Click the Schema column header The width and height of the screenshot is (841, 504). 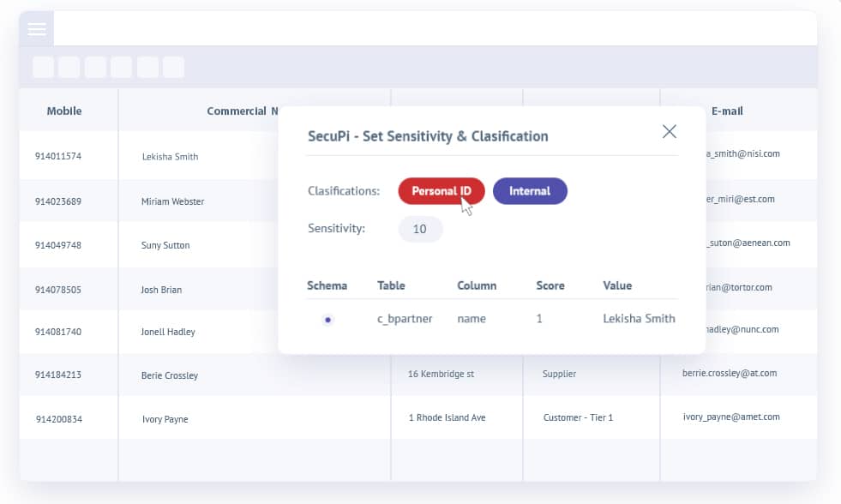pyautogui.click(x=327, y=285)
